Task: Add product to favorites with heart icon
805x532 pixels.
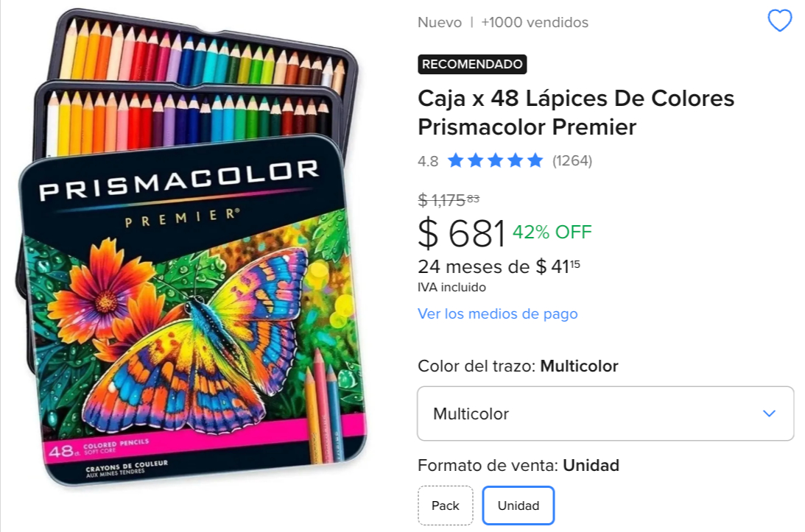Action: 779,21
